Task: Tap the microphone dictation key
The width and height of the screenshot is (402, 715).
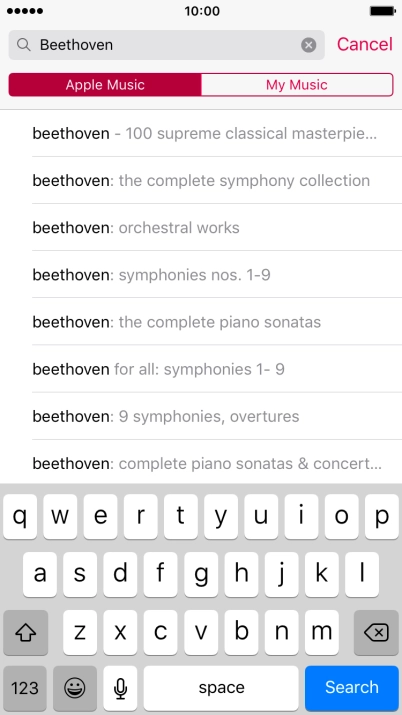Action: pos(120,687)
